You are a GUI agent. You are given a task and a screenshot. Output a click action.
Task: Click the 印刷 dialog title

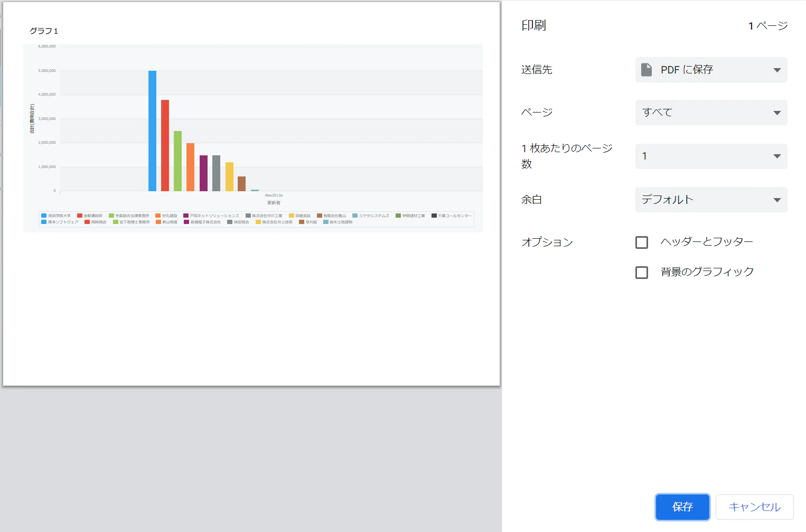(x=533, y=25)
